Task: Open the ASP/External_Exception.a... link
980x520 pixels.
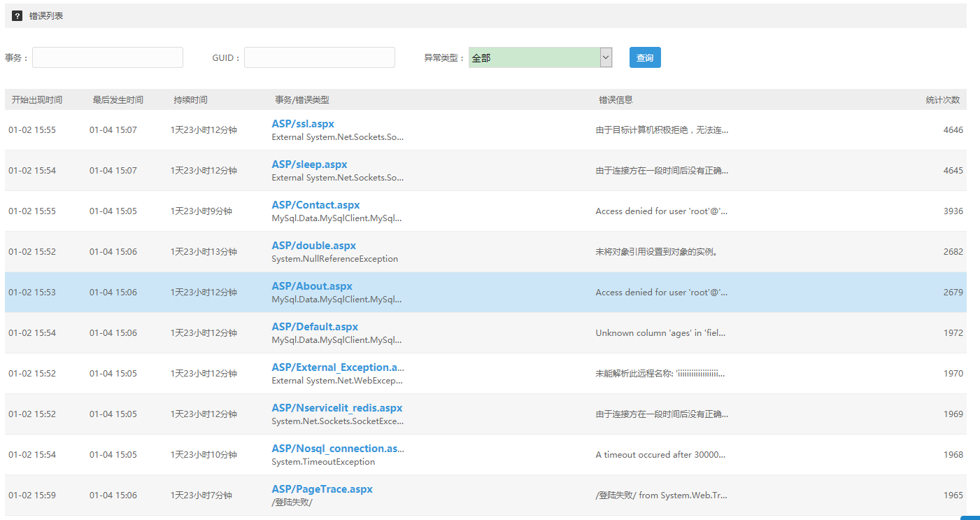Action: click(338, 367)
